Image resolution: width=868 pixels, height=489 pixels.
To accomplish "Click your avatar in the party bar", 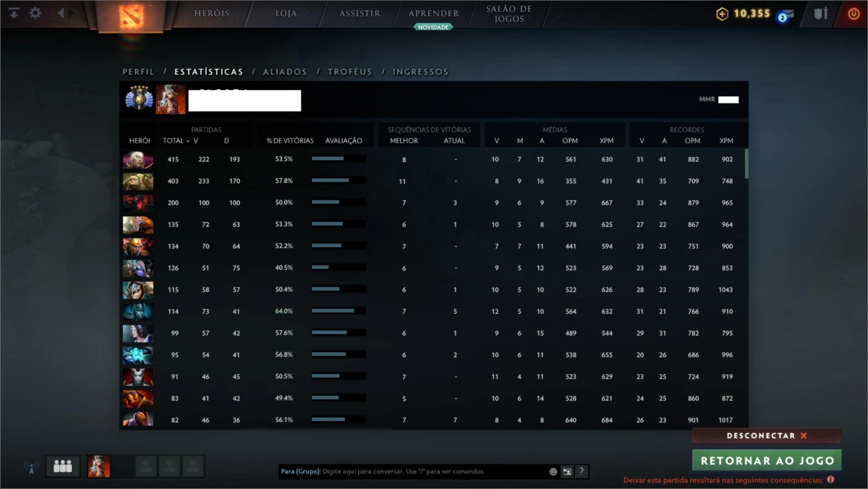I will click(99, 466).
